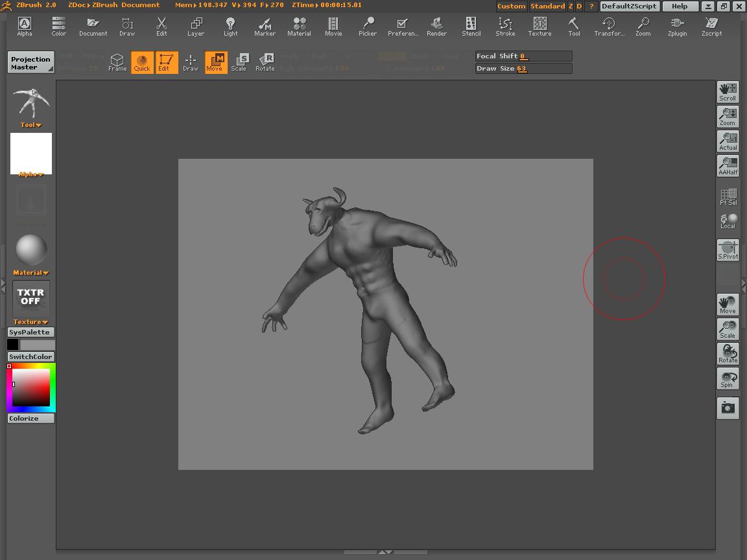Launch Projection Master

(30, 63)
